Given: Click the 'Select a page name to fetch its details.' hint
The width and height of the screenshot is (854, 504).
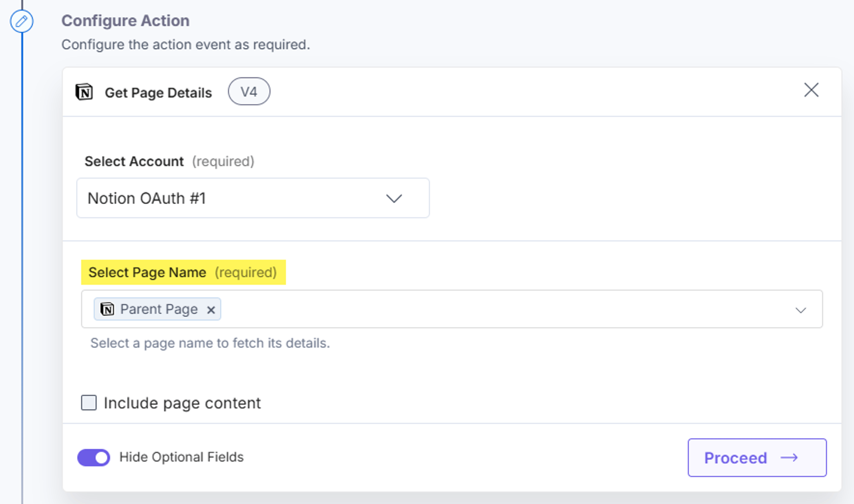Looking at the screenshot, I should [210, 343].
